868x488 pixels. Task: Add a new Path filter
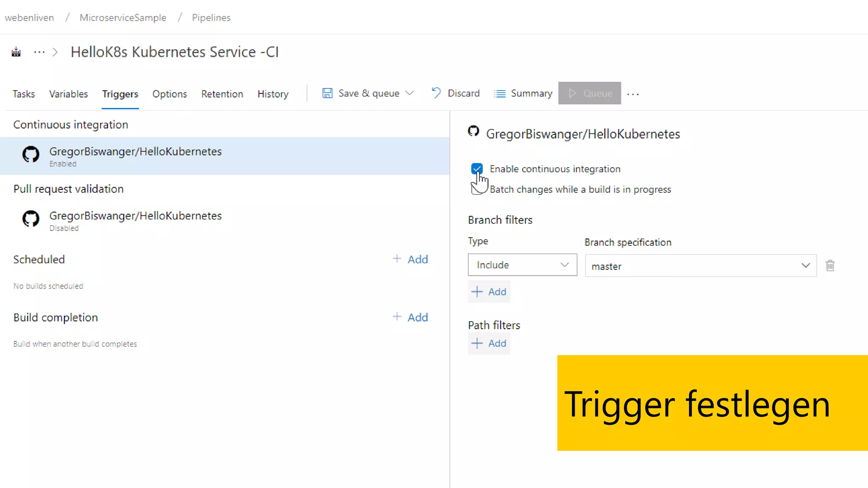(489, 343)
